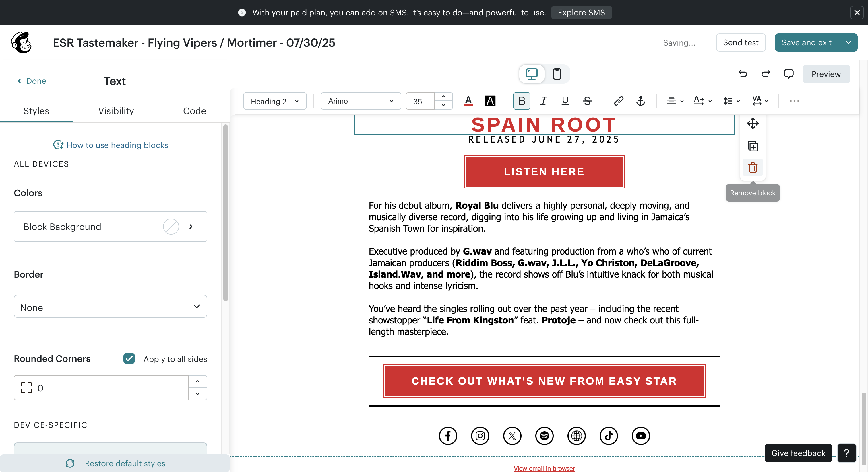Open the letter spacing dropdown

coord(760,101)
